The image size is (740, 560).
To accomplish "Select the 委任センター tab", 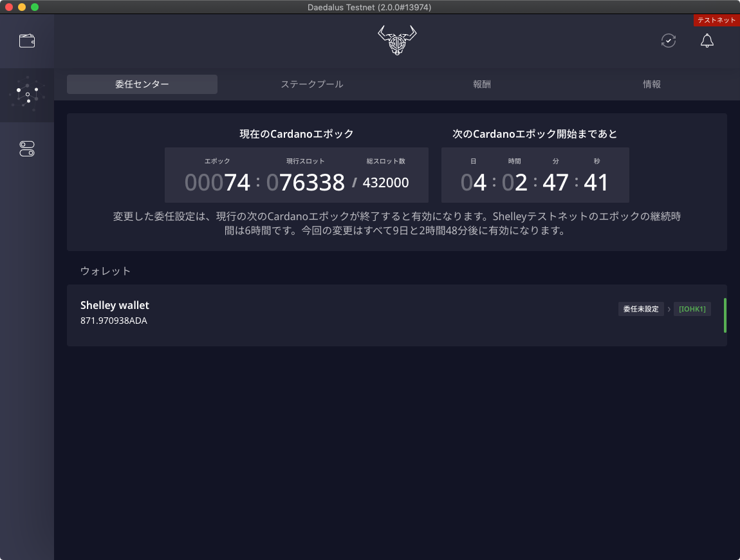I will tap(142, 84).
